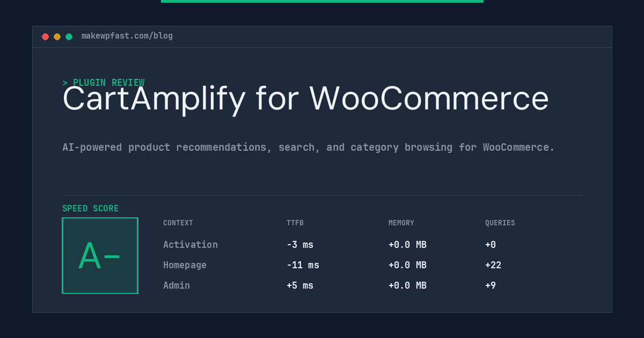Click the '+22' Homepage queries value
The image size is (644, 338).
[493, 265]
